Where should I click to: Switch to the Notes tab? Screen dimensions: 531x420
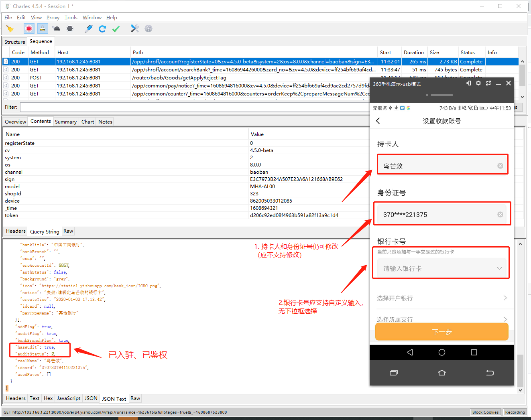105,122
